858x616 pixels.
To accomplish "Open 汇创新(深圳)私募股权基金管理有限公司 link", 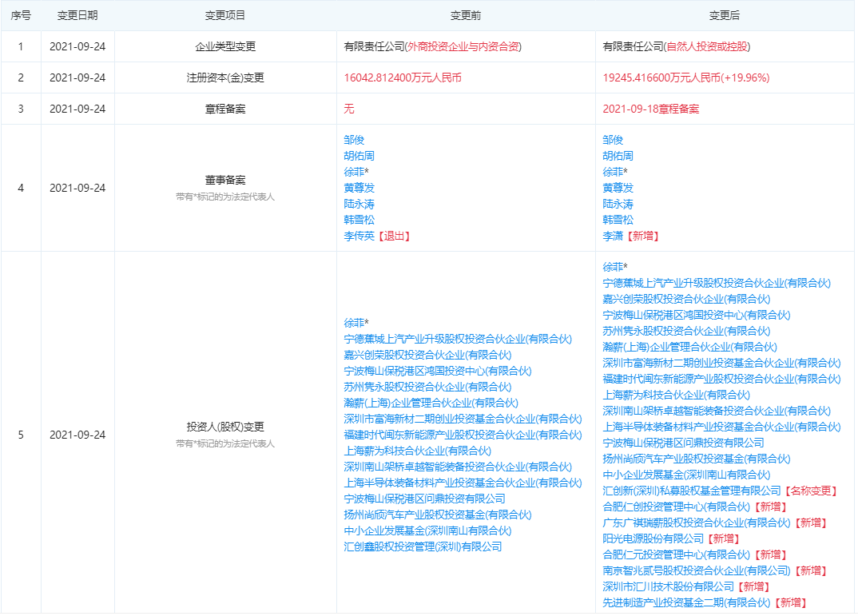I will 692,491.
